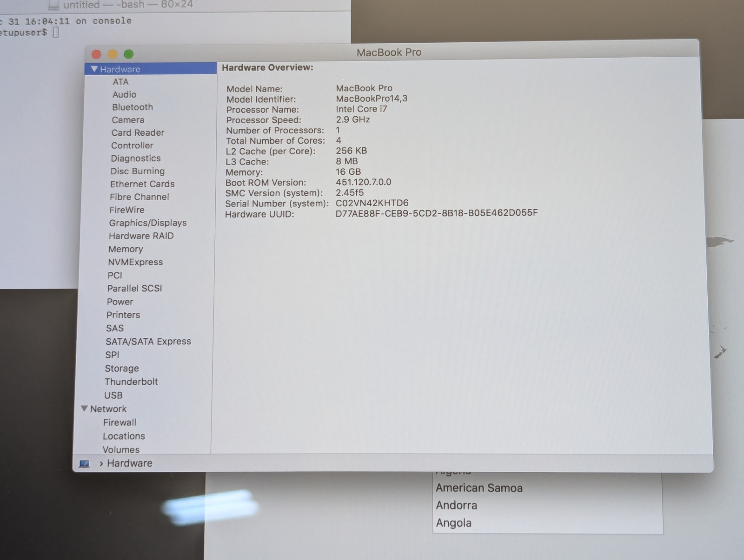Select Camera in the sidebar
744x560 pixels.
click(x=128, y=120)
